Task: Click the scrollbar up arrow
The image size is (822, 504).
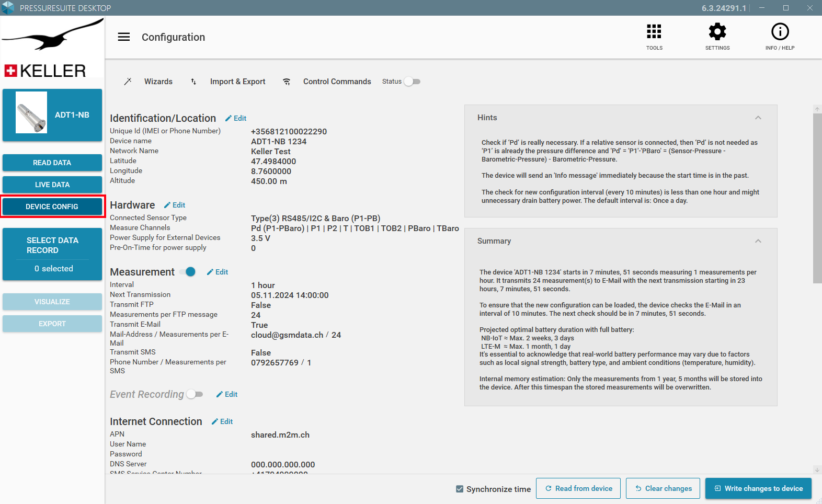Action: click(817, 109)
